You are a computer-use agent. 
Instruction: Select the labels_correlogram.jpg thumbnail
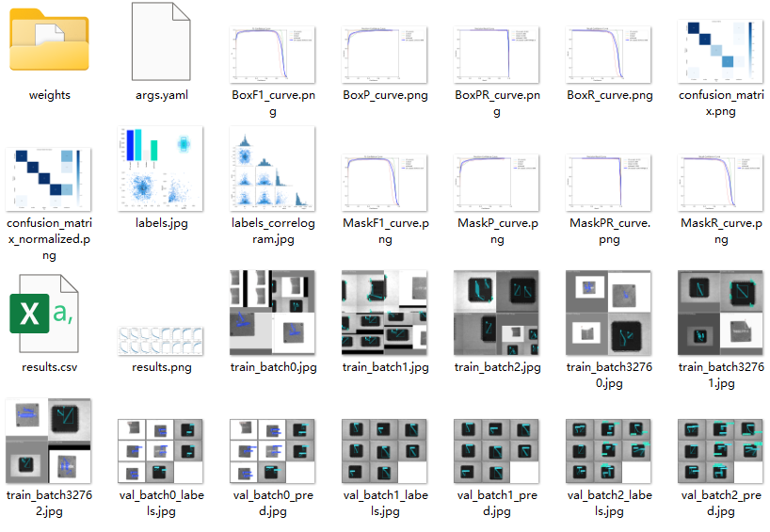pyautogui.click(x=273, y=169)
